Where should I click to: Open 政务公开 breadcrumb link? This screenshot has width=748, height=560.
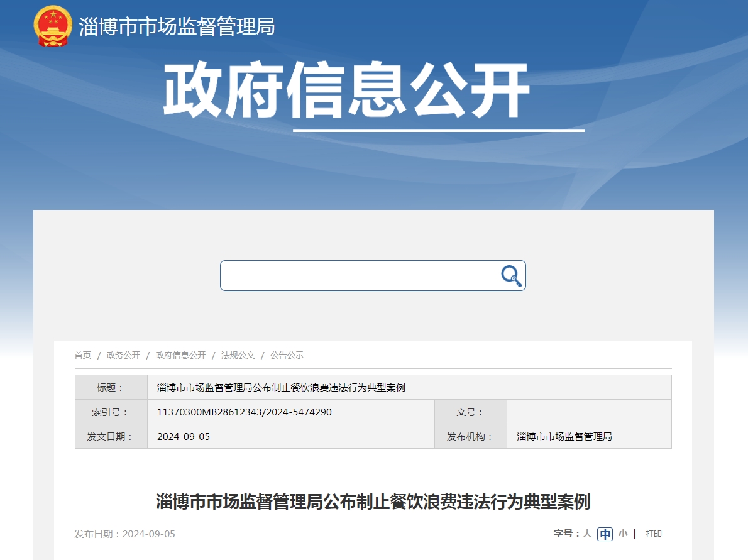[x=124, y=355]
